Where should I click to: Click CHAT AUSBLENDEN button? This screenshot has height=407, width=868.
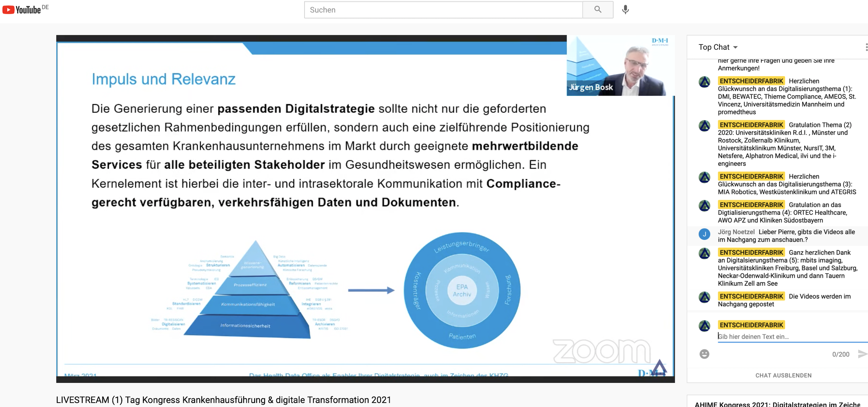(783, 375)
